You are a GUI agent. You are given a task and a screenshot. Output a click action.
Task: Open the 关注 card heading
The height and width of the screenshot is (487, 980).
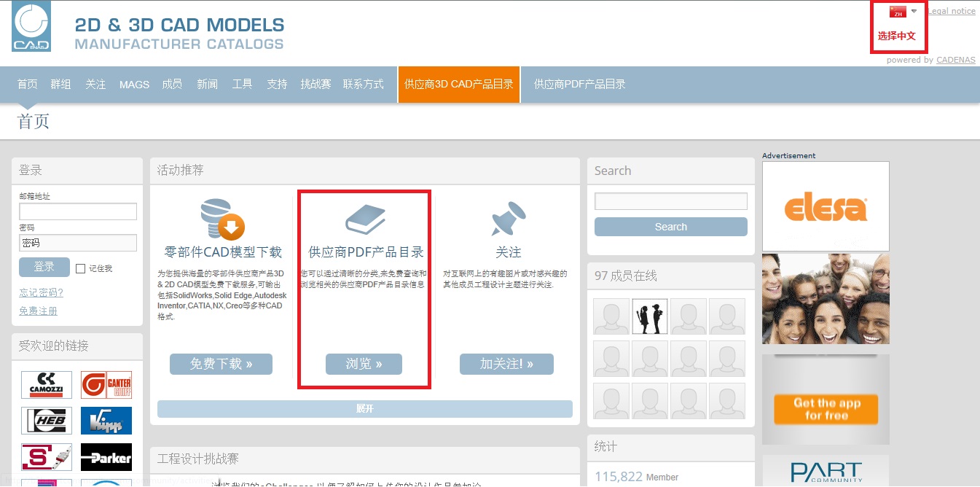click(x=509, y=252)
